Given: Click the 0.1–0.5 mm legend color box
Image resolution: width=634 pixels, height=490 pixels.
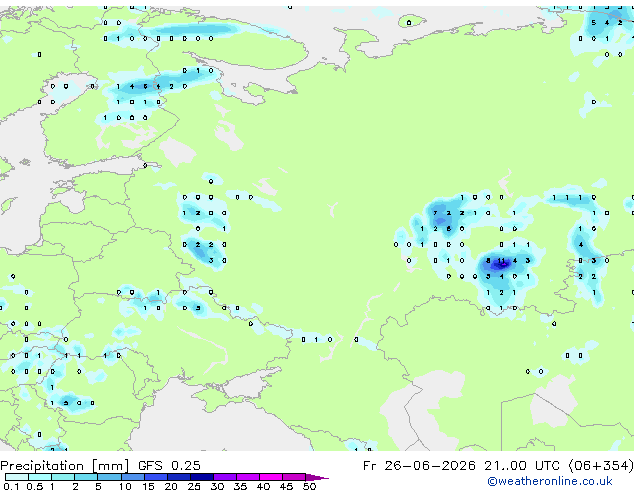Looking at the screenshot, I should (17, 477).
